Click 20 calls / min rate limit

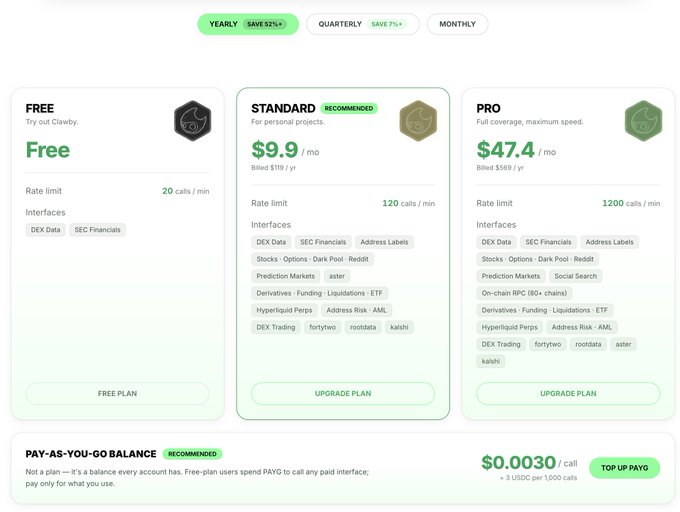pyautogui.click(x=186, y=191)
